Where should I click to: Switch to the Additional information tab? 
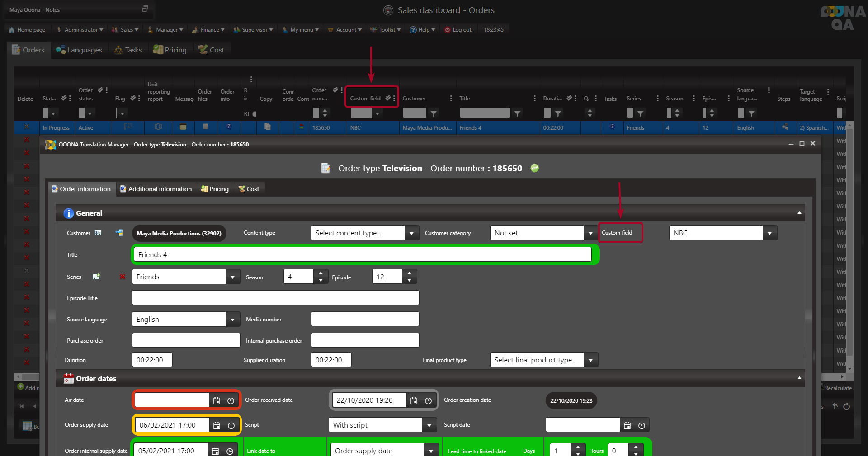[156, 189]
